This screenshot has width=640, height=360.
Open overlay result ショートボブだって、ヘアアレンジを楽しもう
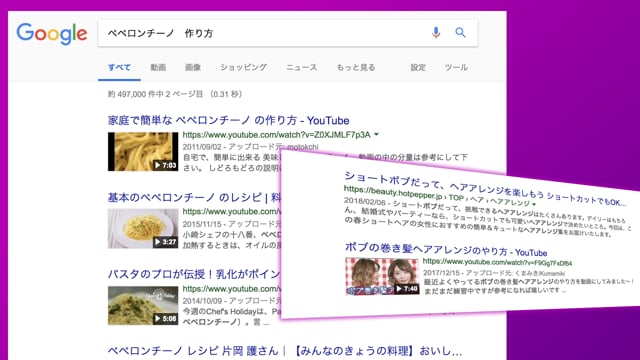485,190
